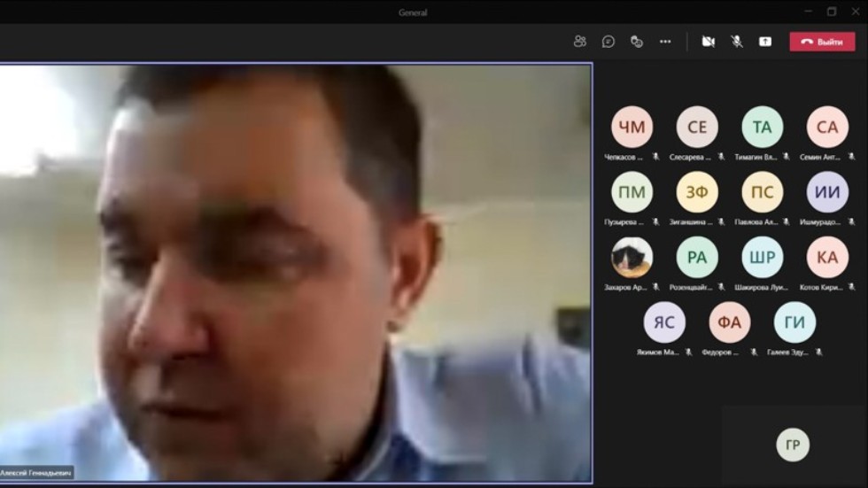Click the cat photo participant thumbnail

pyautogui.click(x=632, y=258)
